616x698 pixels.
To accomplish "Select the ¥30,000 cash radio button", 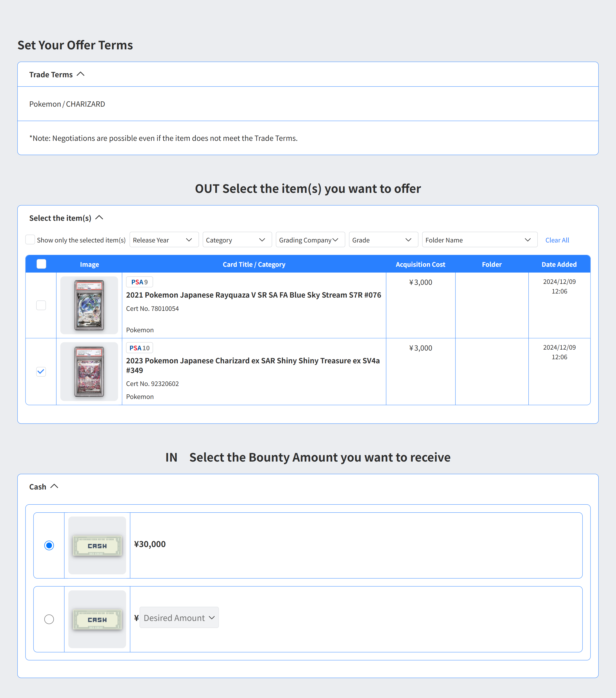I will click(49, 545).
